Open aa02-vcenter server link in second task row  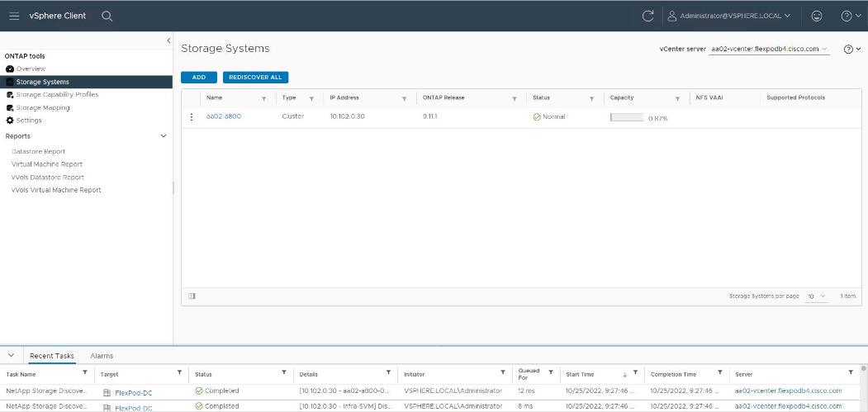click(x=788, y=406)
